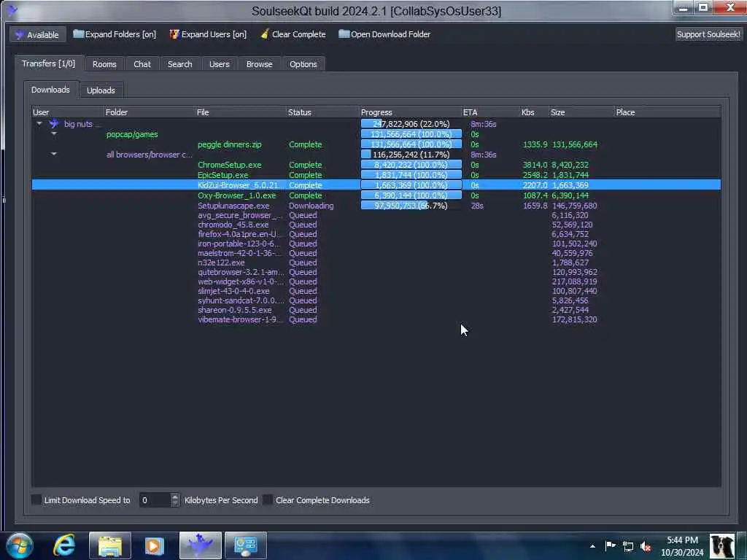Launch Internet Explorer from taskbar
Image resolution: width=747 pixels, height=560 pixels.
tap(64, 545)
